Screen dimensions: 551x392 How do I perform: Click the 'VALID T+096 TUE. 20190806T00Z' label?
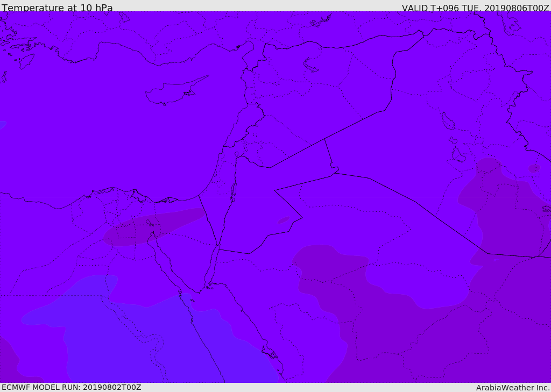pyautogui.click(x=476, y=8)
